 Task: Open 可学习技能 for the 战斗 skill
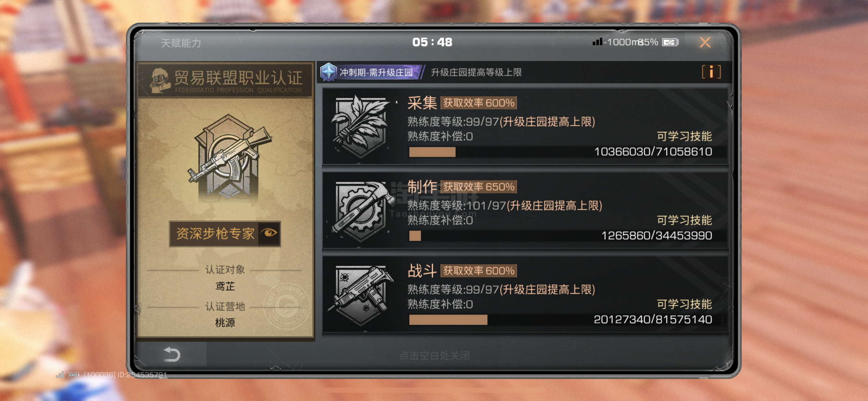[x=684, y=304]
